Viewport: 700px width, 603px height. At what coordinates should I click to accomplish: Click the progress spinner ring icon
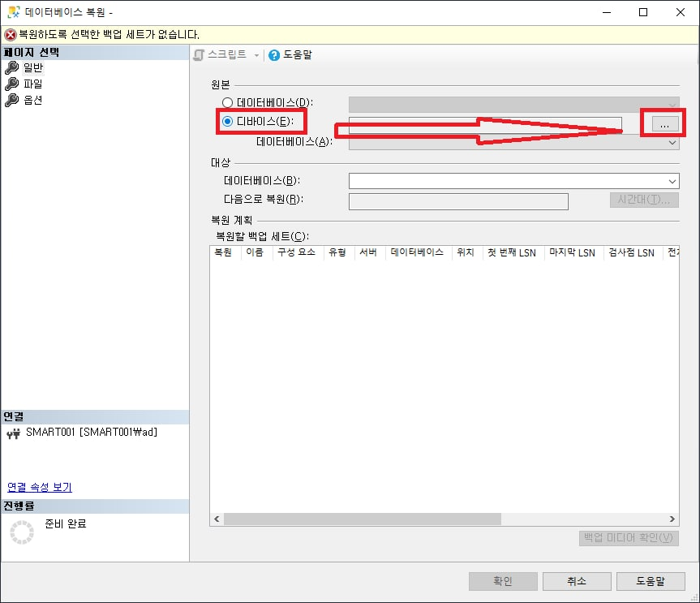click(x=22, y=532)
